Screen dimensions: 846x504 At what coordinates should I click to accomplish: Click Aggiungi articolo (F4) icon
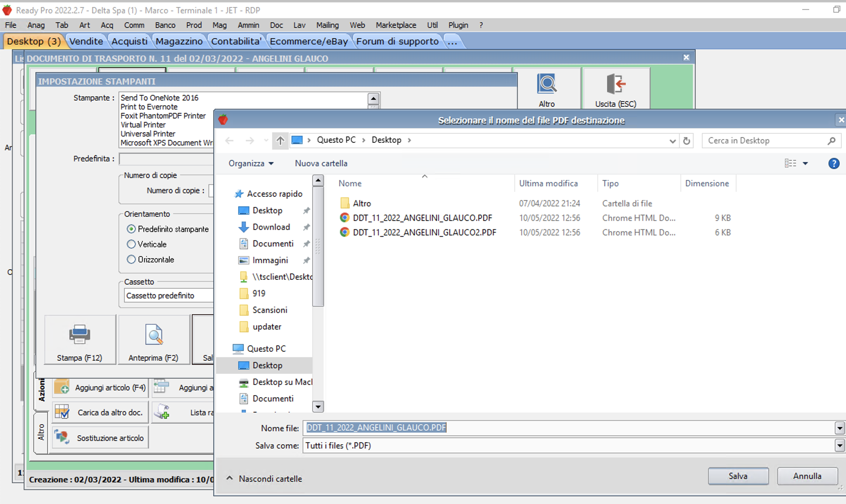pyautogui.click(x=62, y=387)
